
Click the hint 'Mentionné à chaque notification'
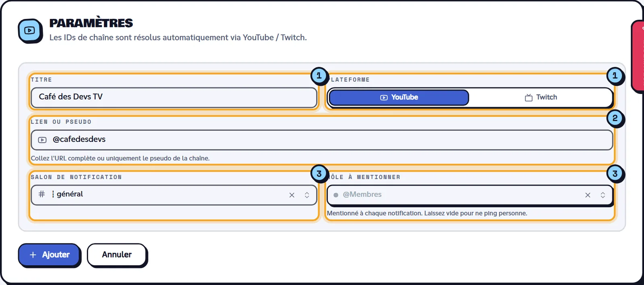point(374,213)
